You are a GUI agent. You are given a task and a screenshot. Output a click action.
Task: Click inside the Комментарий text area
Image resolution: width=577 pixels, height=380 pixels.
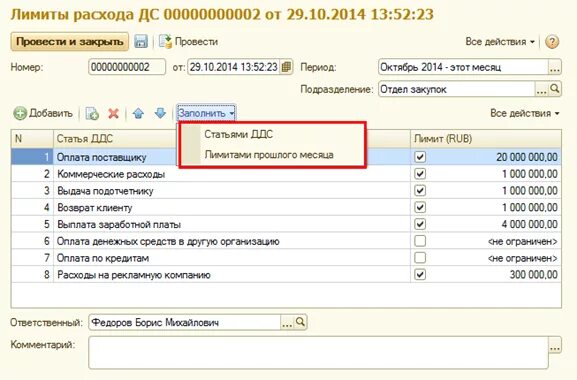click(x=318, y=352)
